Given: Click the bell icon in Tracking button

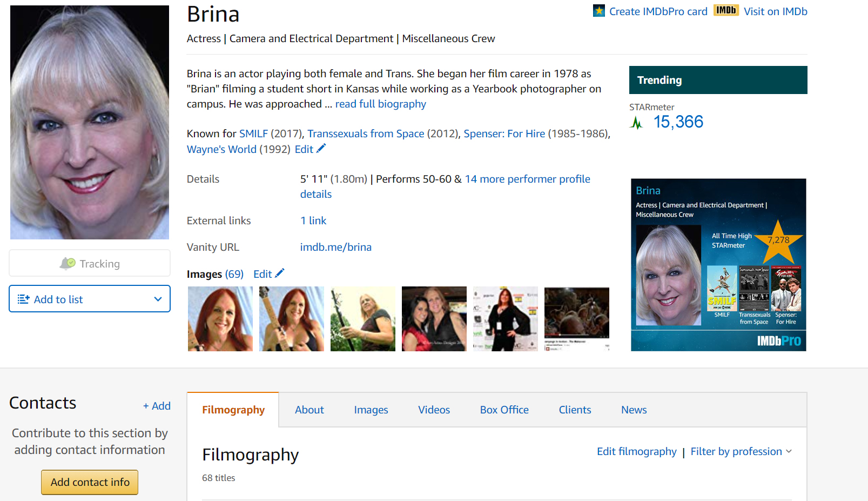Looking at the screenshot, I should click(68, 264).
